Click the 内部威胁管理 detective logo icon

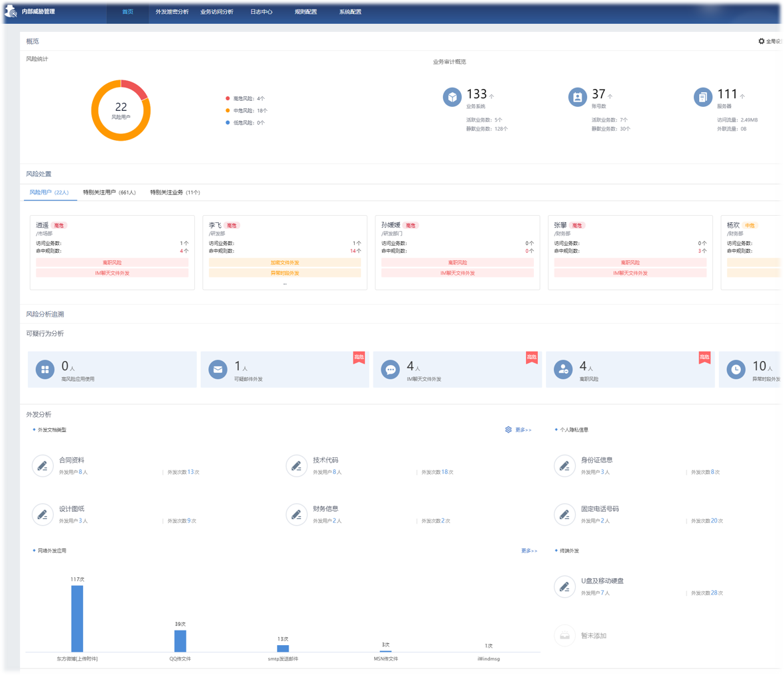[11, 11]
